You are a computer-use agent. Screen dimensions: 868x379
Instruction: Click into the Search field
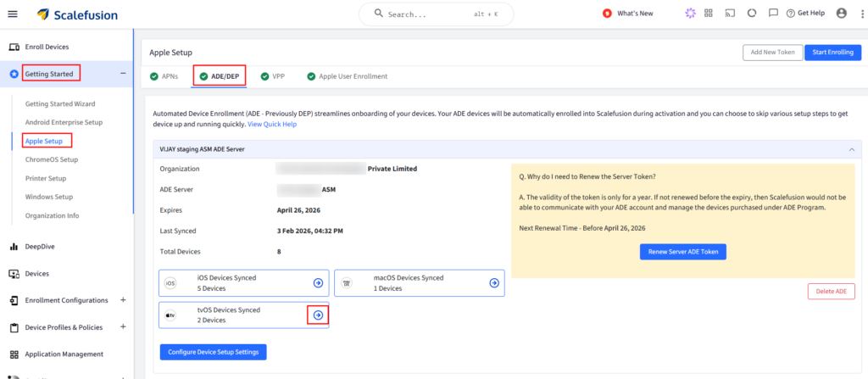pyautogui.click(x=437, y=14)
